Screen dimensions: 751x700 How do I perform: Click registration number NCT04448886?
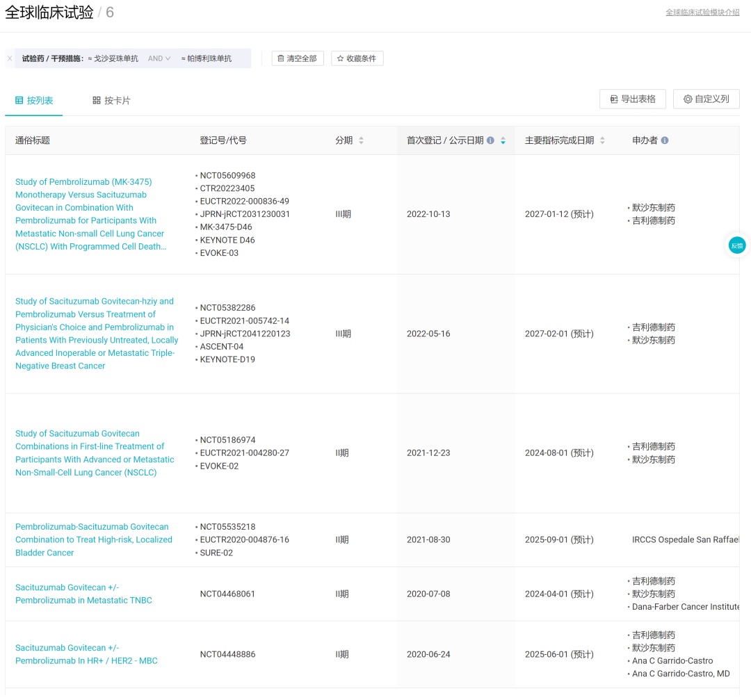pyautogui.click(x=227, y=654)
